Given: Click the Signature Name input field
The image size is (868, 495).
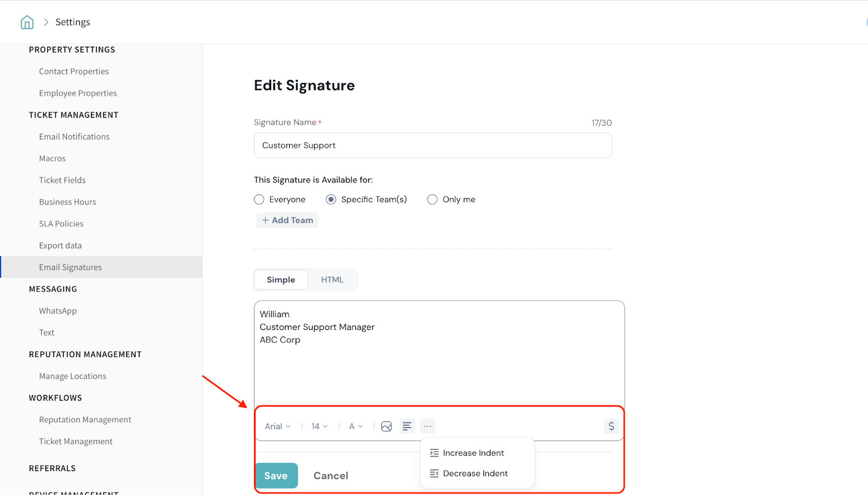Looking at the screenshot, I should [x=432, y=145].
